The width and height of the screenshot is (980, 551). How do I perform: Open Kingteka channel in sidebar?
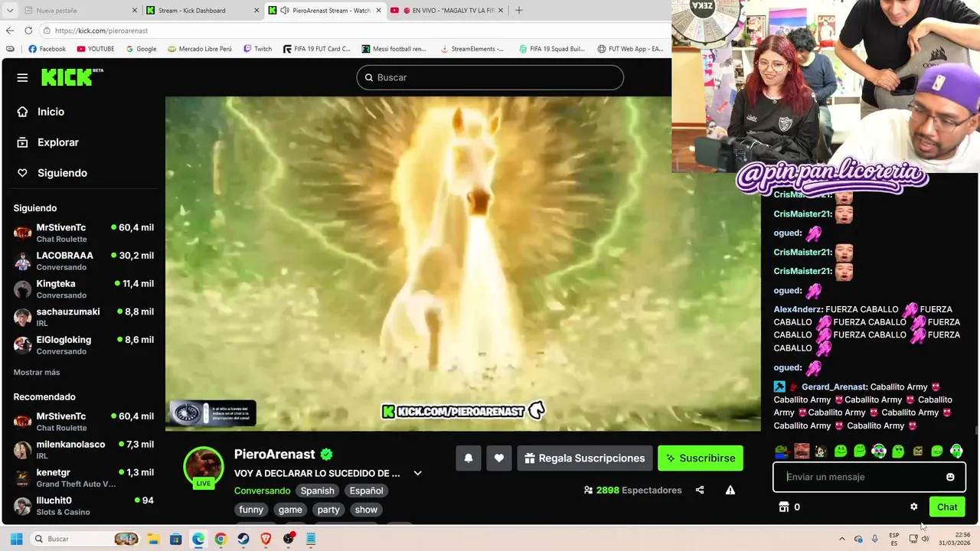[x=83, y=289]
